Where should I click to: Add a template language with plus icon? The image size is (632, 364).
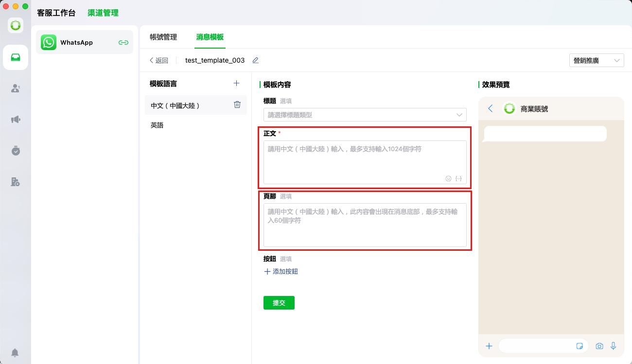click(237, 83)
